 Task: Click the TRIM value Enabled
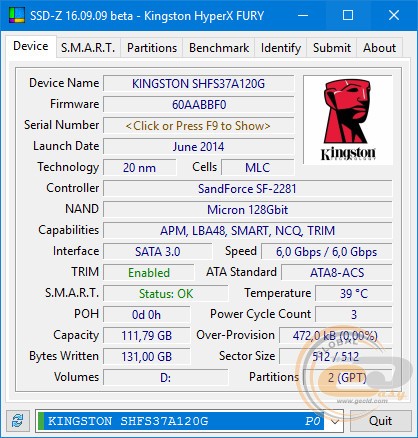tap(149, 273)
